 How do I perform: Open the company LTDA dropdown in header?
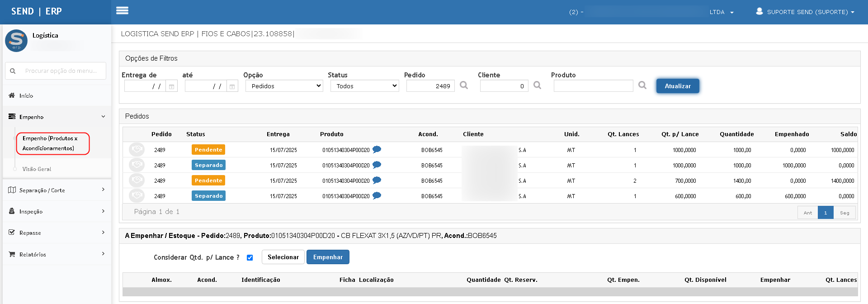[x=721, y=12]
